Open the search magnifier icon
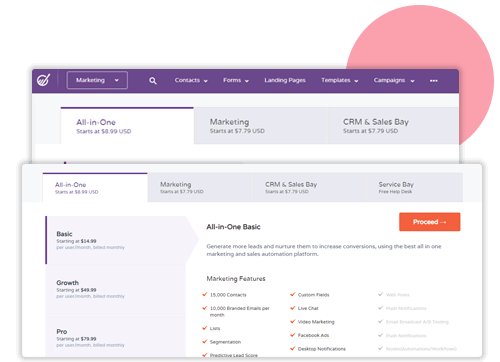Screen dimensions: 500x362 pyautogui.click(x=153, y=81)
